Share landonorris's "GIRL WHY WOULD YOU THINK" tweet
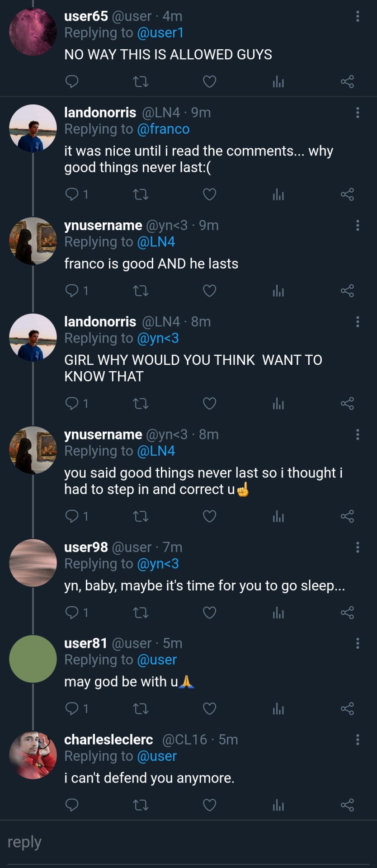377x868 pixels. 347,404
